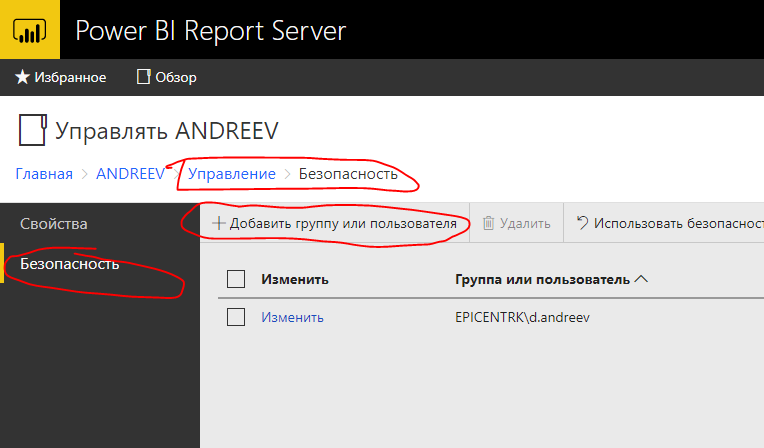Click Добавить группу или пользователя
Viewport: 764px width, 448px height.
pos(335,223)
